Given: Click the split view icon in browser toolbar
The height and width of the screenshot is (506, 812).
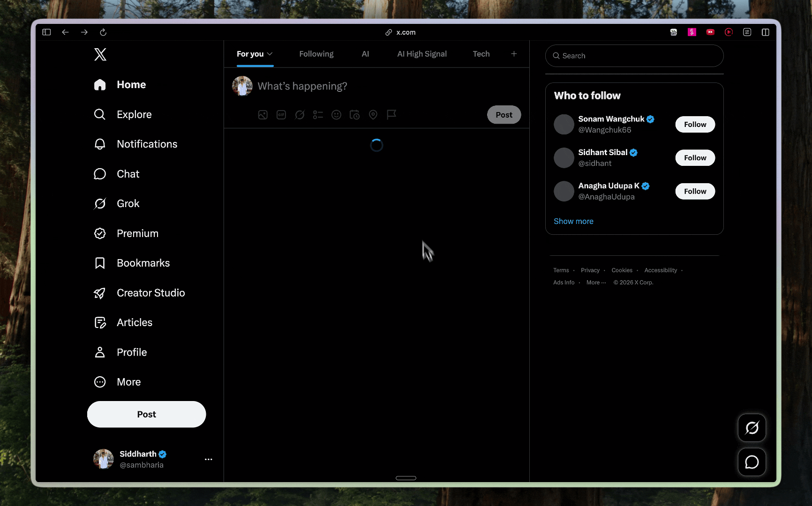Looking at the screenshot, I should (766, 32).
